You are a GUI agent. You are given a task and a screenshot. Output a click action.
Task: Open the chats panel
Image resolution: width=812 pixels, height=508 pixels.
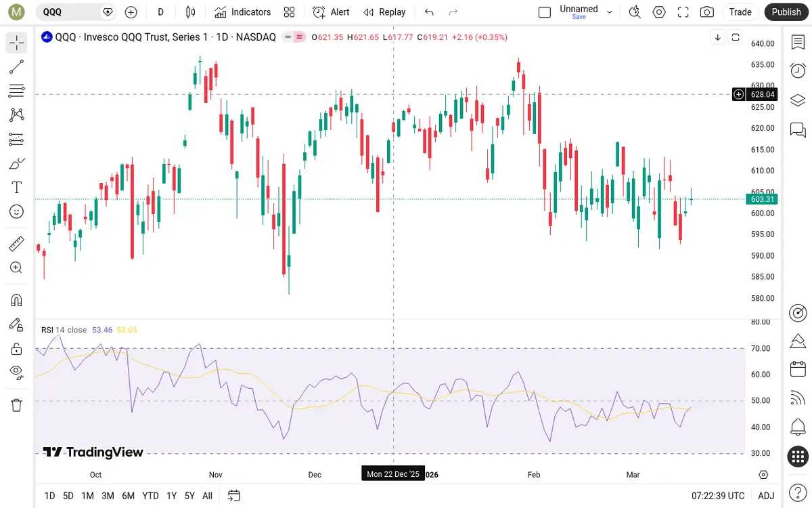point(798,129)
